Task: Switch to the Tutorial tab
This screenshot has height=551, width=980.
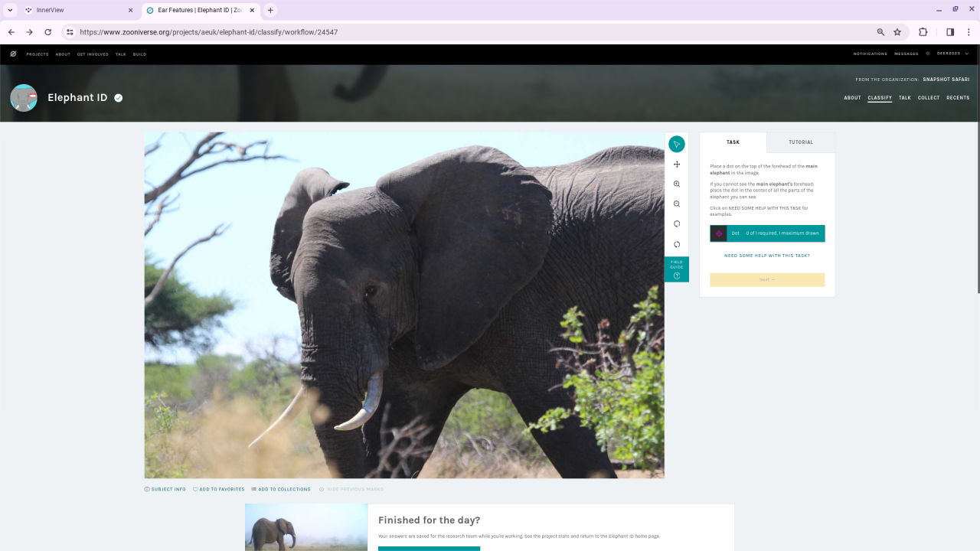Action: 801,142
